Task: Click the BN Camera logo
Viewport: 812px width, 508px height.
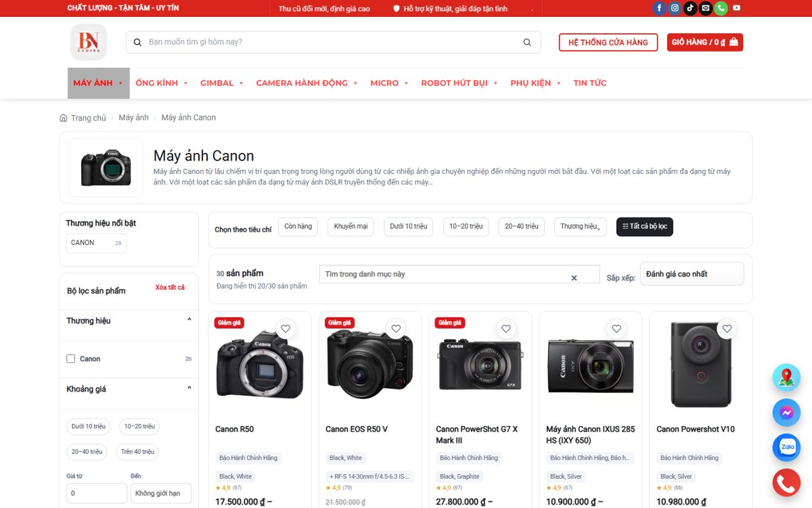Action: coord(89,42)
